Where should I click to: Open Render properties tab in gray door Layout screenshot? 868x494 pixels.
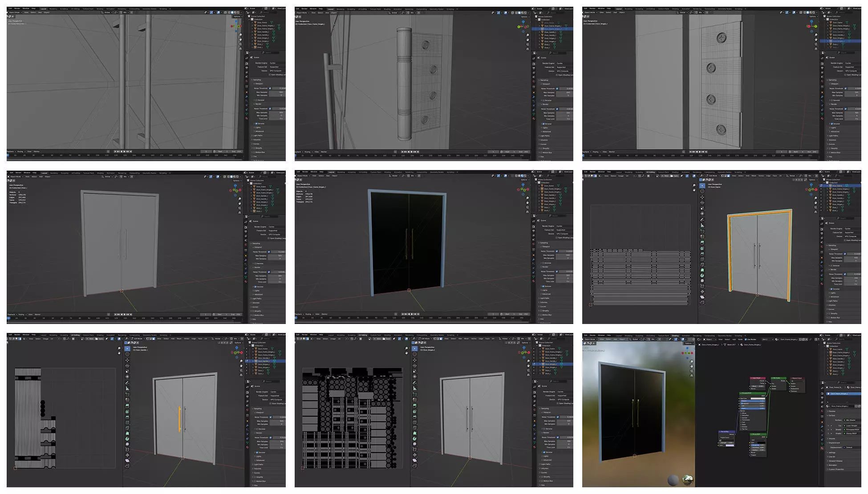point(246,227)
